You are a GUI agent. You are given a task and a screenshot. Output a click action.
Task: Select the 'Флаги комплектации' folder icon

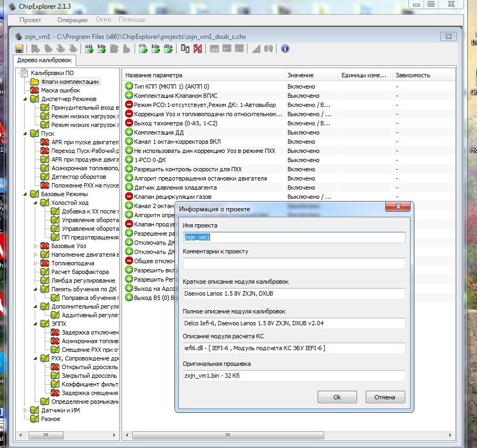coord(35,82)
